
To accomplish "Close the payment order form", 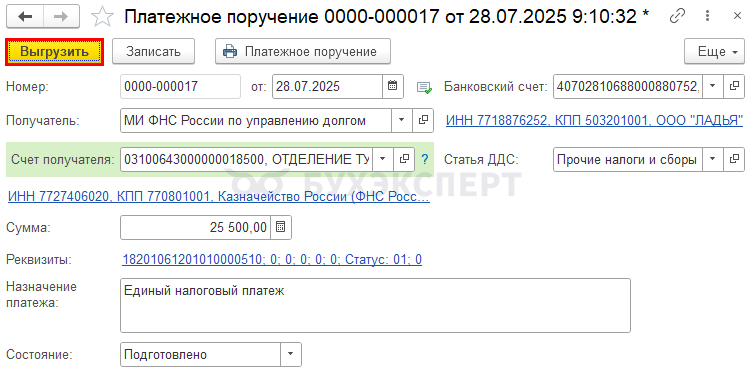I will click(736, 16).
